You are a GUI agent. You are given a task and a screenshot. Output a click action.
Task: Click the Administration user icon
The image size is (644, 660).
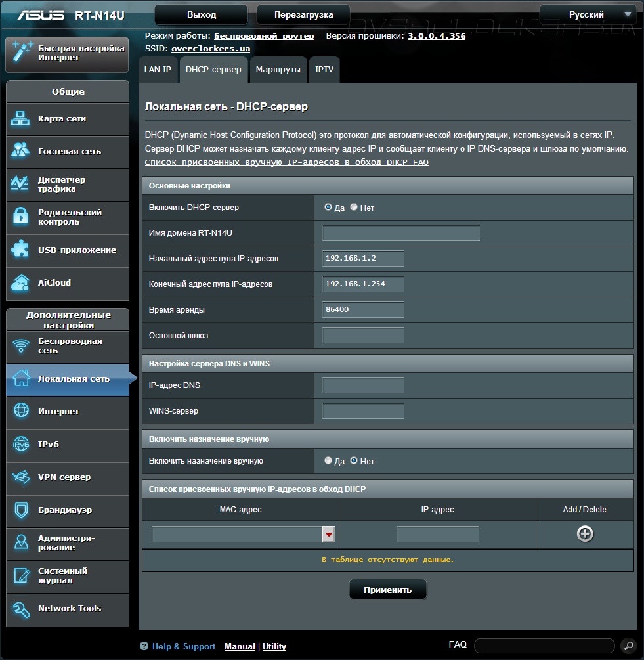(21, 542)
